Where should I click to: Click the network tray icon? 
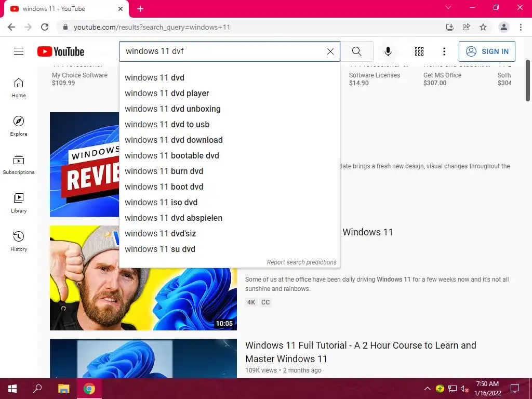tap(453, 389)
